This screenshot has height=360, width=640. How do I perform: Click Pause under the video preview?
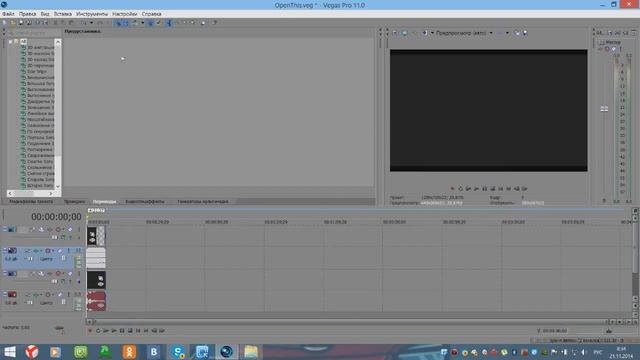[x=484, y=189]
